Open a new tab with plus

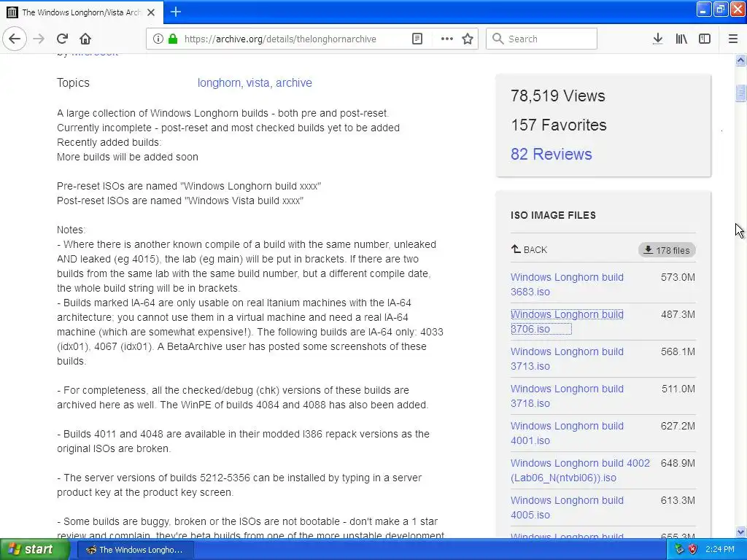(176, 12)
